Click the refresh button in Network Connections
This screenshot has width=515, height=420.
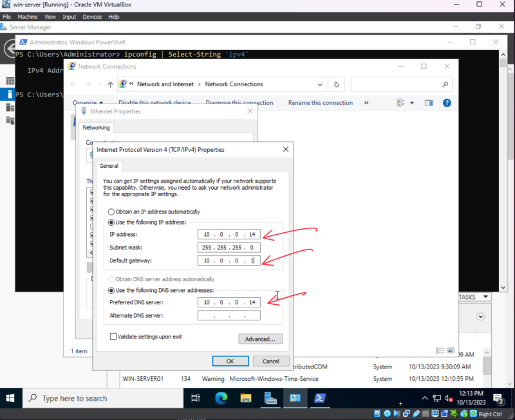(335, 84)
